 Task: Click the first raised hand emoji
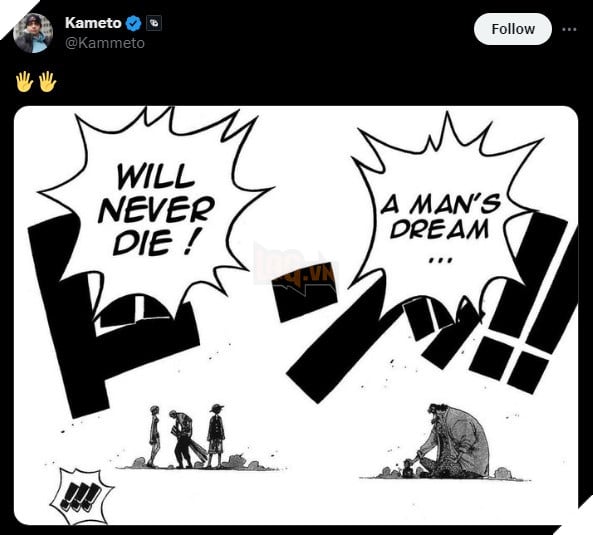click(x=24, y=81)
